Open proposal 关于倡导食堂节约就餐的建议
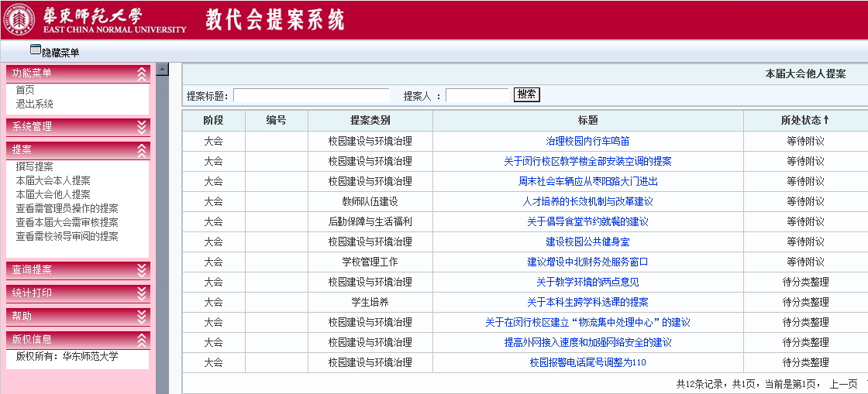 point(587,221)
